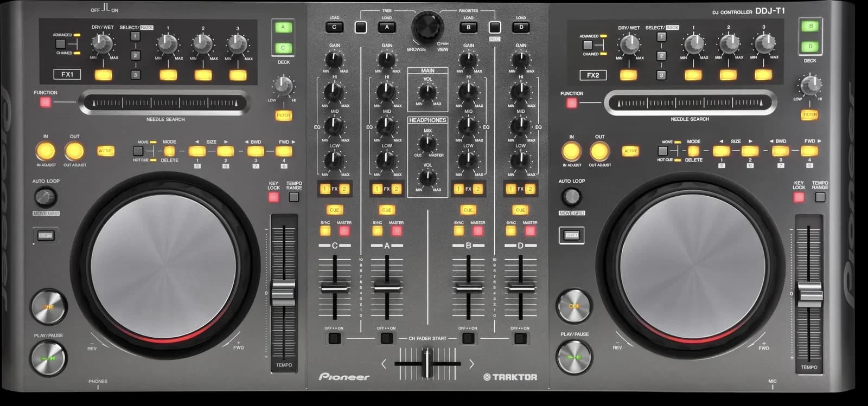The height and width of the screenshot is (406, 868).
Task: Tap the right deck CUE button
Action: click(x=575, y=306)
